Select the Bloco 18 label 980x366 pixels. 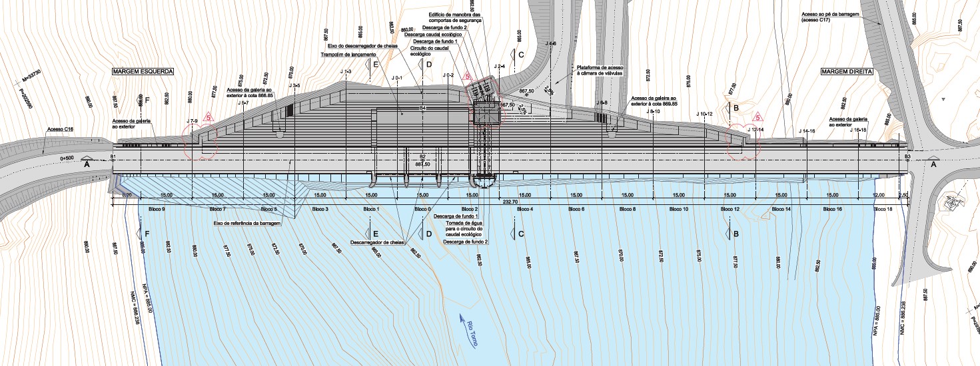[x=883, y=209]
